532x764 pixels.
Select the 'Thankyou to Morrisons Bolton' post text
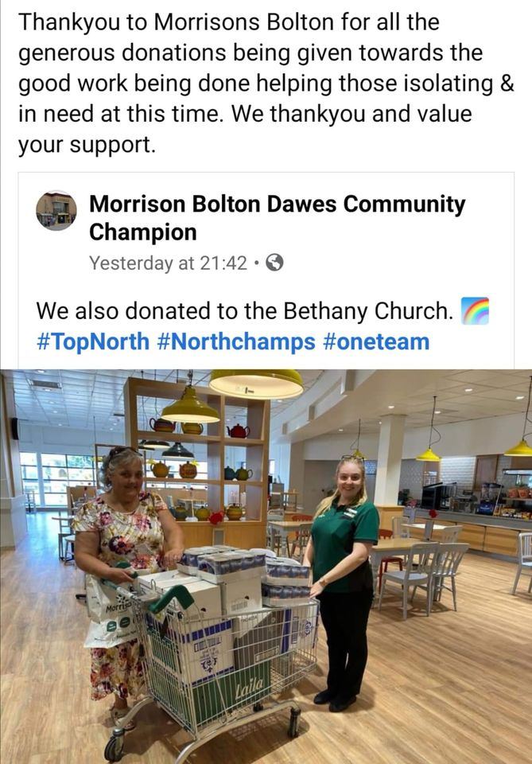click(x=266, y=83)
